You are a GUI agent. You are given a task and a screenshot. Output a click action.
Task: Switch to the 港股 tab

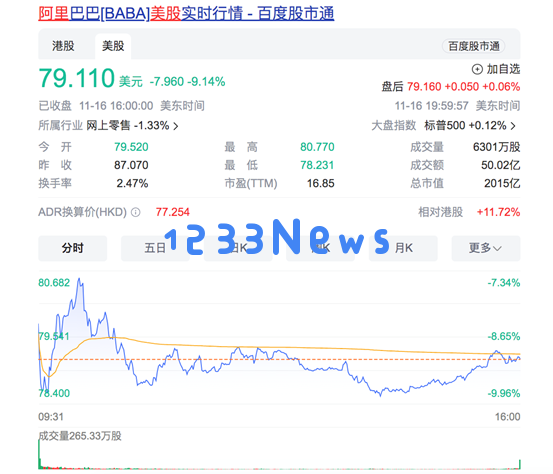coord(63,46)
